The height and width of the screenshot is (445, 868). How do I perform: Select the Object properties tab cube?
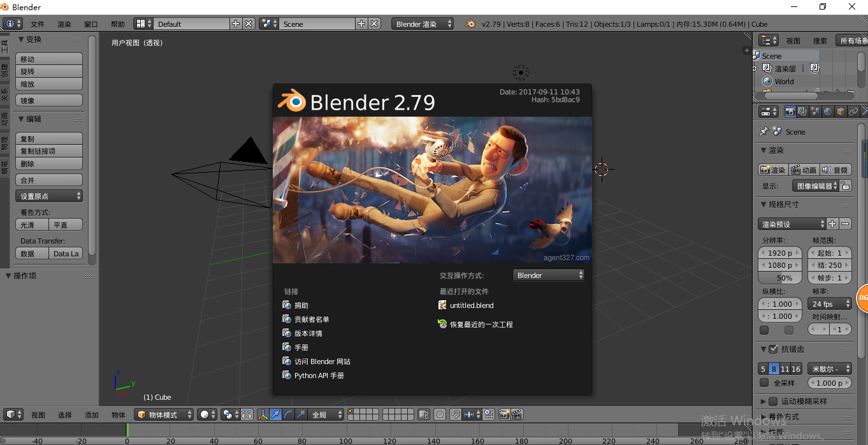(841, 111)
